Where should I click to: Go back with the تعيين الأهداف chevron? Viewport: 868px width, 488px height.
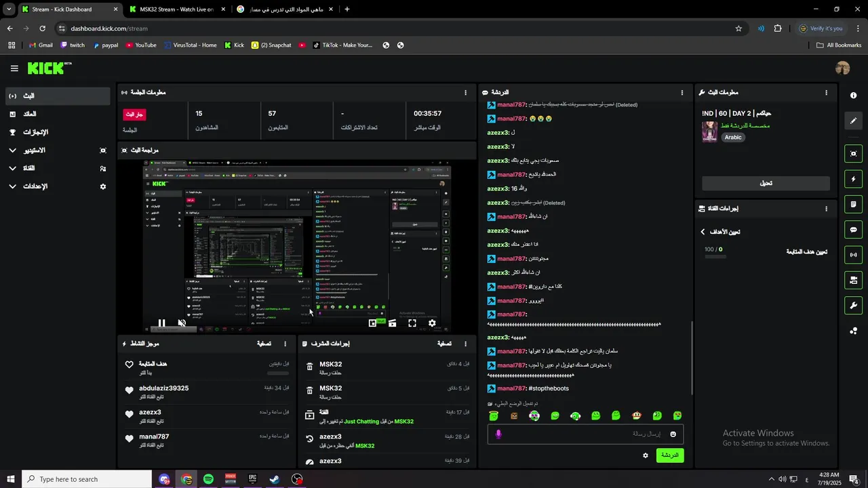coord(703,232)
